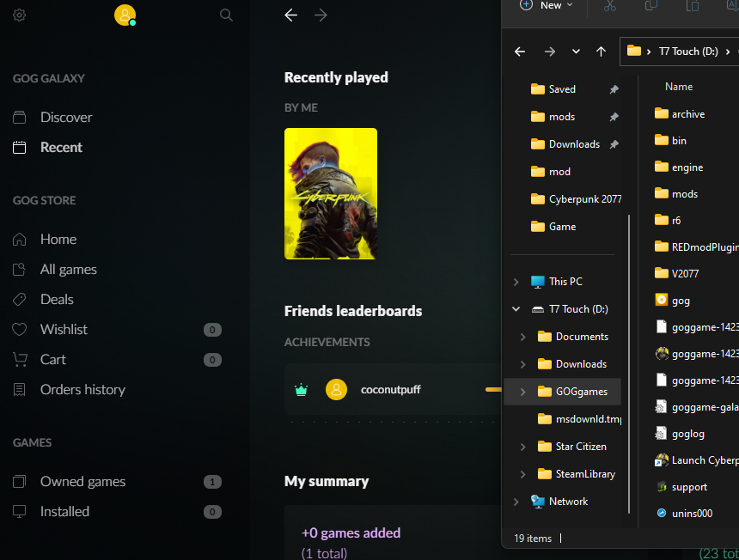The image size is (739, 560).
Task: Click the Paste icon in Explorer toolbar
Action: click(693, 6)
